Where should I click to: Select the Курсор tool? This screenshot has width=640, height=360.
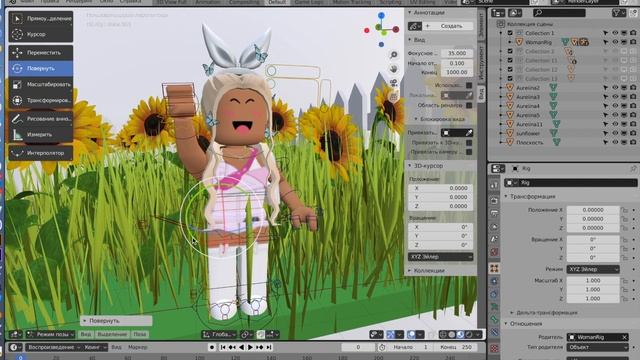click(41, 34)
